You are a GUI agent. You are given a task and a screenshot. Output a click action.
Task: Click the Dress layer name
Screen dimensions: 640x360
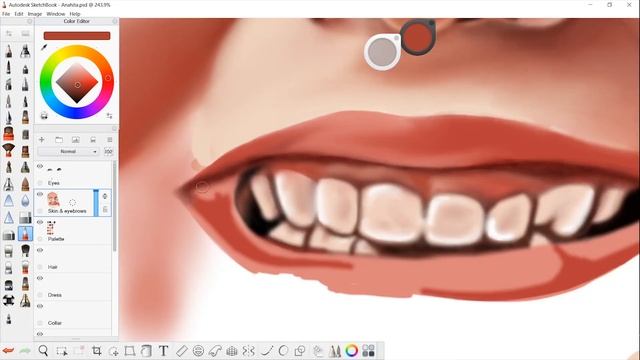click(55, 295)
